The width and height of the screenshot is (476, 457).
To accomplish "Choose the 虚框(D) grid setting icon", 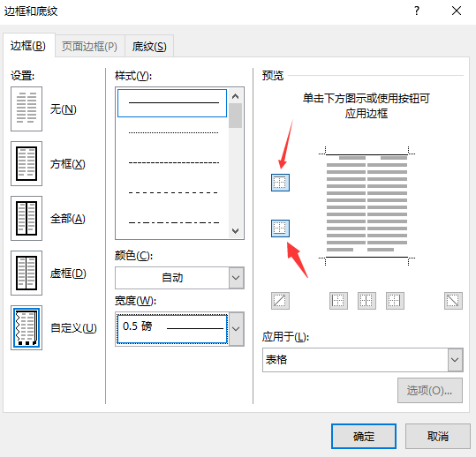I will (x=26, y=273).
